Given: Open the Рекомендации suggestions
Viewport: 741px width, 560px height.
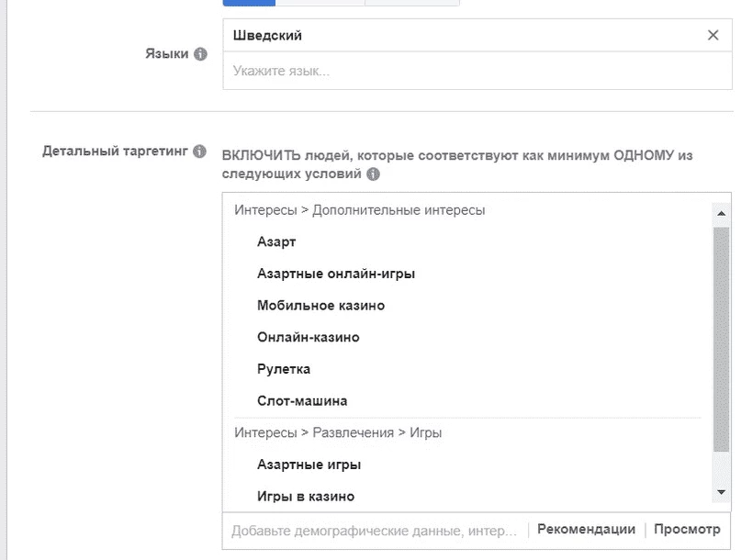Looking at the screenshot, I should point(586,529).
